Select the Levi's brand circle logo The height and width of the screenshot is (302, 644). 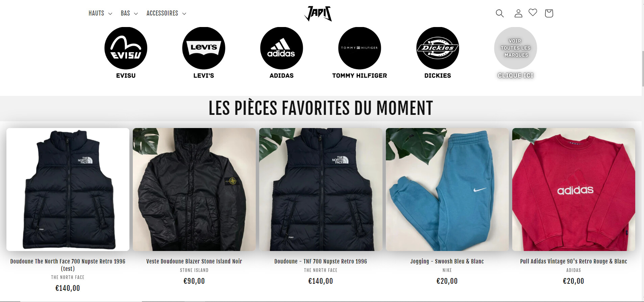point(204,48)
